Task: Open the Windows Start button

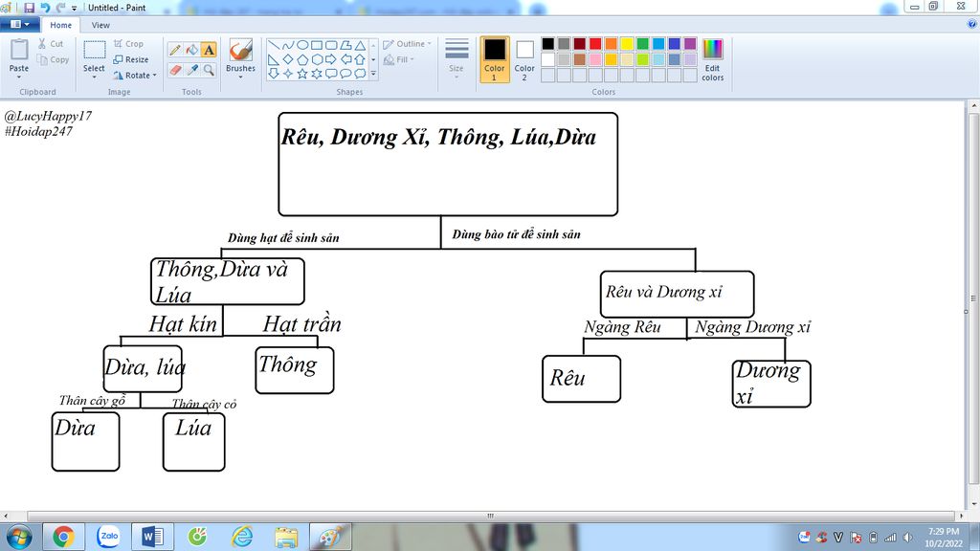Action: pos(18,538)
